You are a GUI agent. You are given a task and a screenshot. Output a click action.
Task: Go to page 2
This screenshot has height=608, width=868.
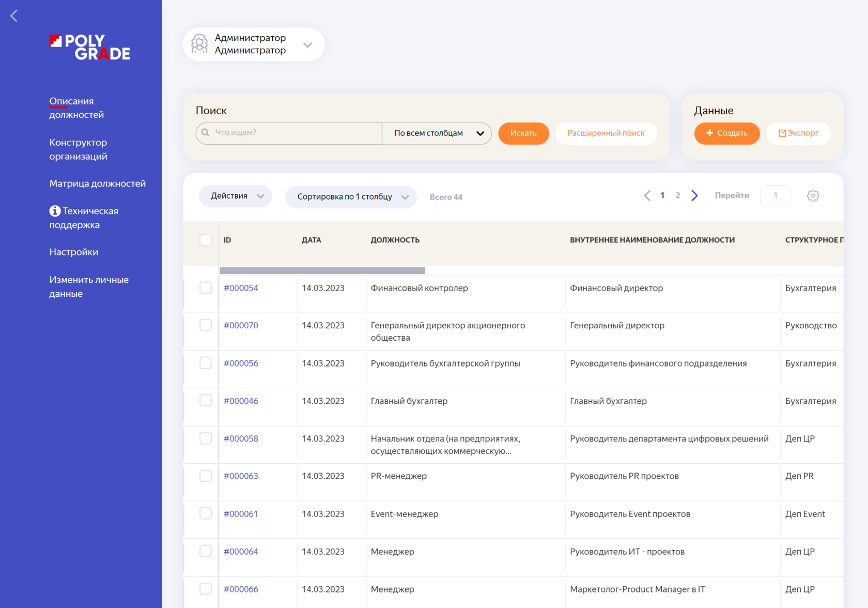pos(678,195)
